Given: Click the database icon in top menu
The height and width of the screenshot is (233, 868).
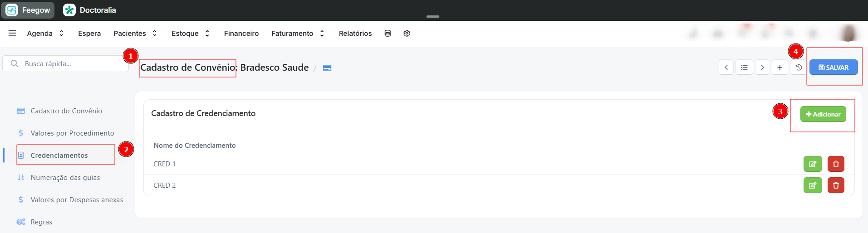Looking at the screenshot, I should [387, 34].
